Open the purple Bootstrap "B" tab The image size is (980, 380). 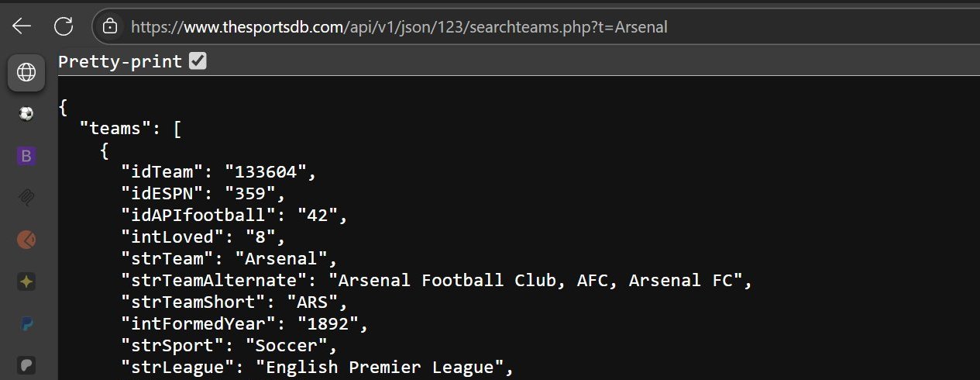(26, 156)
